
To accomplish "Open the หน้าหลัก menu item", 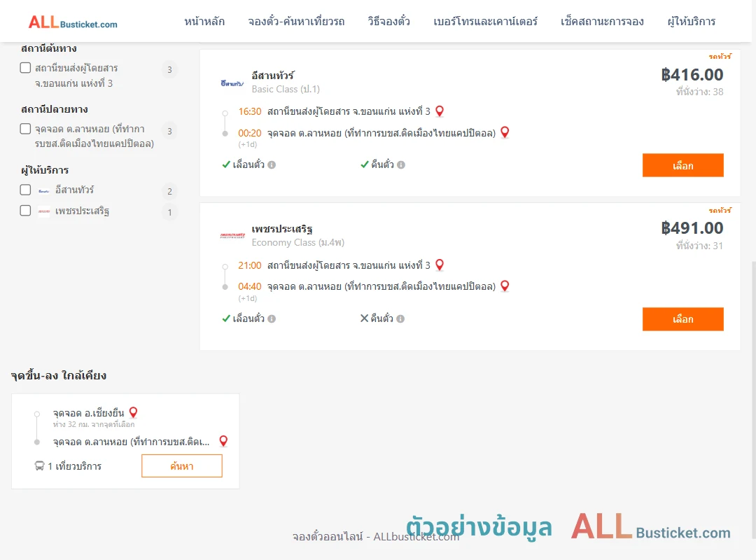I will pos(204,22).
